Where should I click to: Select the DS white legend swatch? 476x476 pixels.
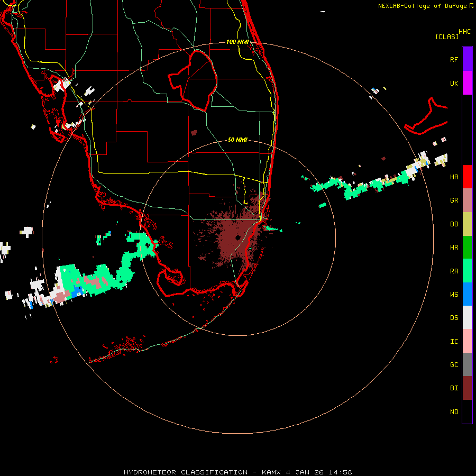pyautogui.click(x=467, y=317)
